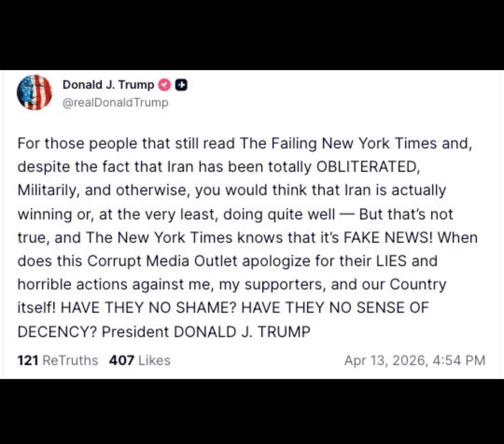Click the dark plus badge icon
The height and width of the screenshot is (444, 504).
(181, 85)
